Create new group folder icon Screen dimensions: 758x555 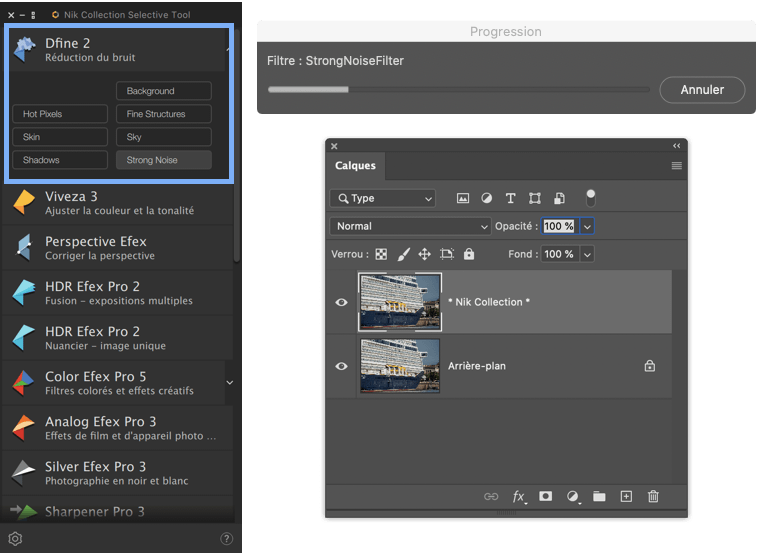pyautogui.click(x=599, y=497)
